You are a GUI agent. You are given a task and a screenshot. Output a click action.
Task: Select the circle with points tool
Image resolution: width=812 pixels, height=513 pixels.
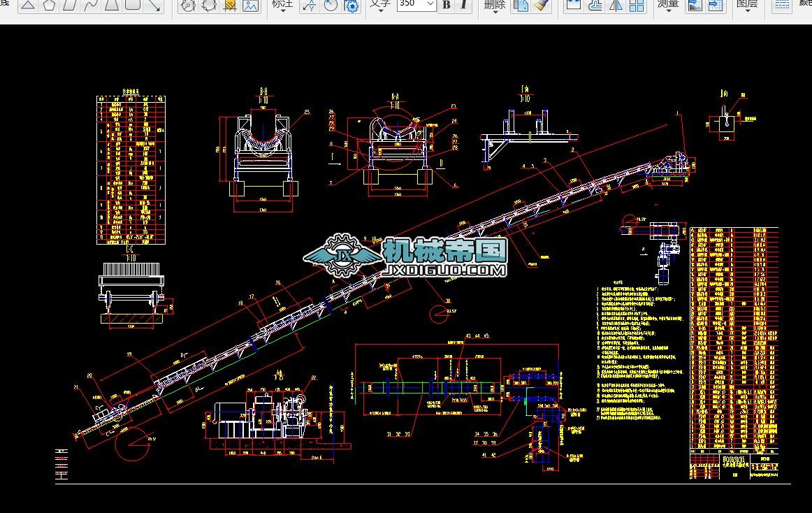[188, 6]
